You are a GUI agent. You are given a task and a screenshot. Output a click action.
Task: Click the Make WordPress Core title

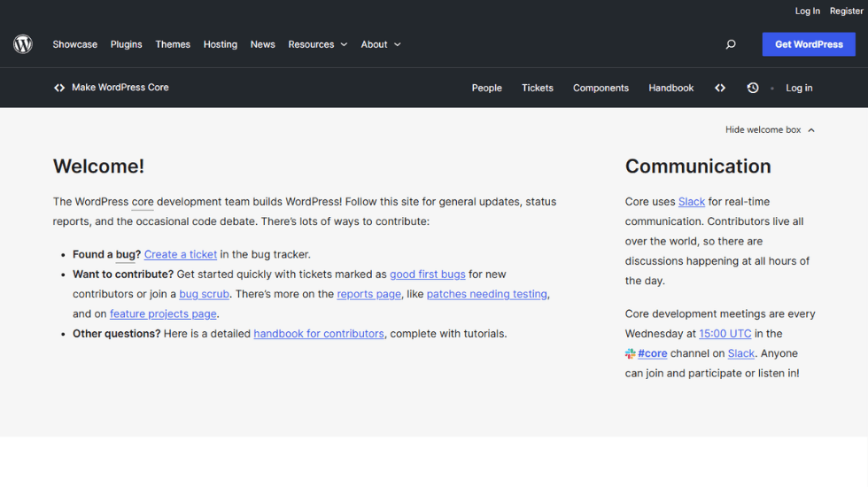pos(120,88)
